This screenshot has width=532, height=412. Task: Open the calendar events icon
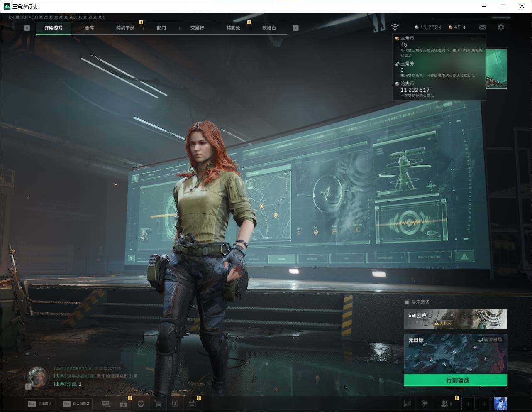coord(192,404)
